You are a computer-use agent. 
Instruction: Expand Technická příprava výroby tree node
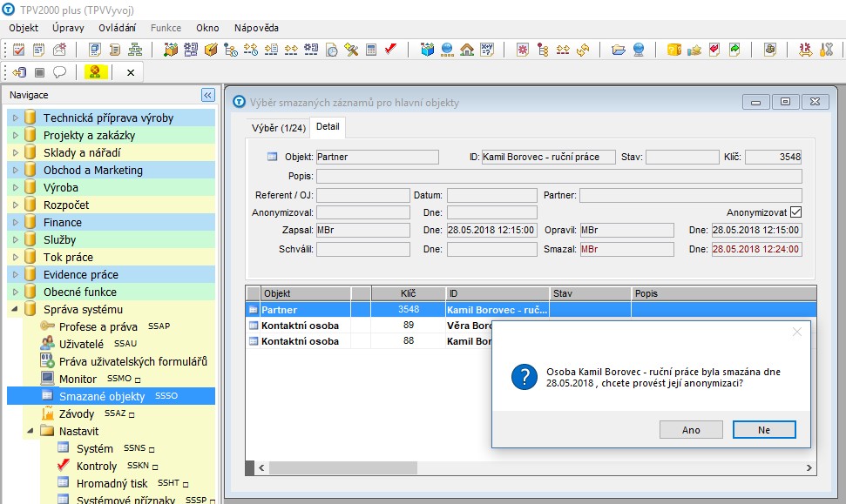(15, 118)
